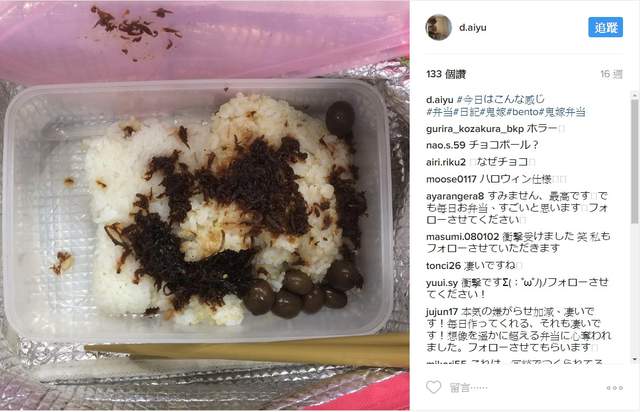Click the scrollbar down arrow in comments
The height and width of the screenshot is (412, 640).
[x=634, y=359]
